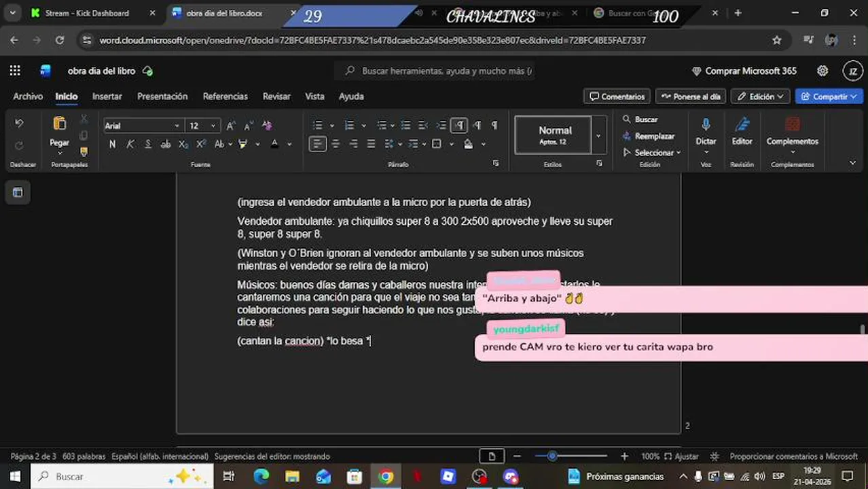The width and height of the screenshot is (868, 489).
Task: Open the Complementos add-ins
Action: 792,132
